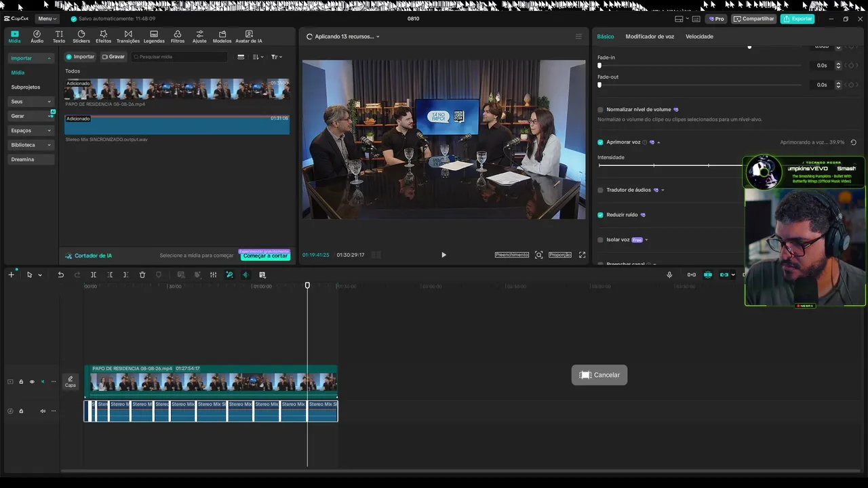This screenshot has width=868, height=488.
Task: Open the Avatar de IA panel
Action: (249, 37)
